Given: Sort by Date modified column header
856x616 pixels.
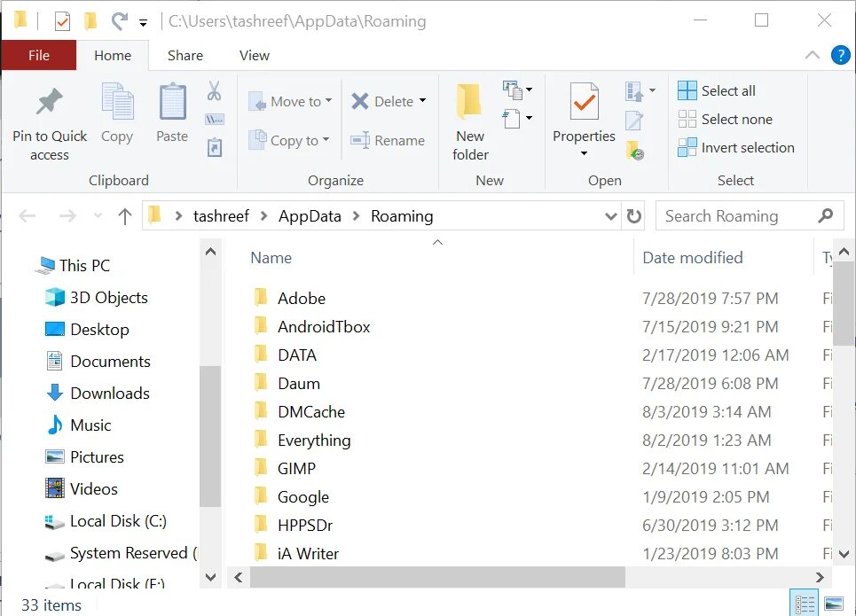Looking at the screenshot, I should coord(693,258).
